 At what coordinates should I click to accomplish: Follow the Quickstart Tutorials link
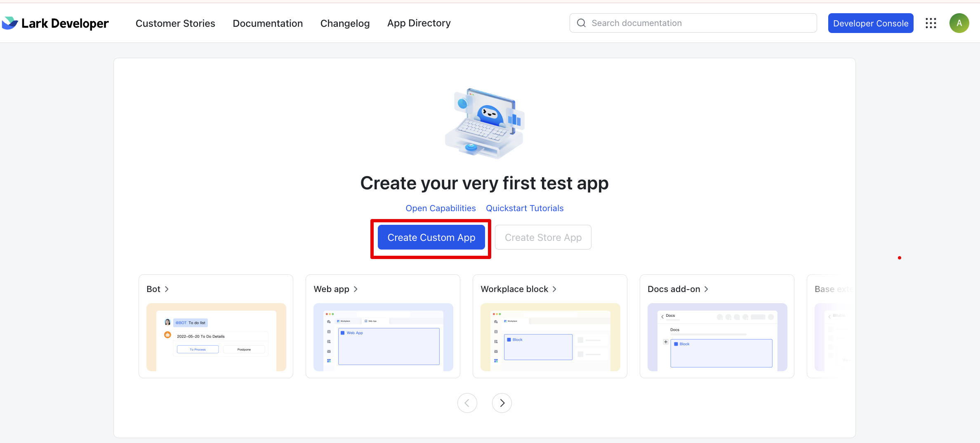(524, 208)
